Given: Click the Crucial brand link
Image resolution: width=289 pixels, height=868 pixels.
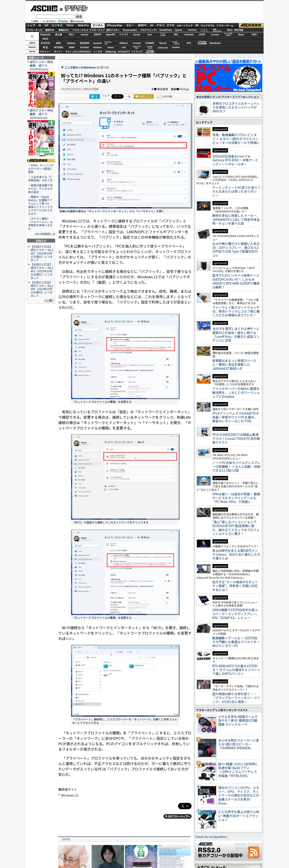Looking at the screenshot, I should (137, 43).
